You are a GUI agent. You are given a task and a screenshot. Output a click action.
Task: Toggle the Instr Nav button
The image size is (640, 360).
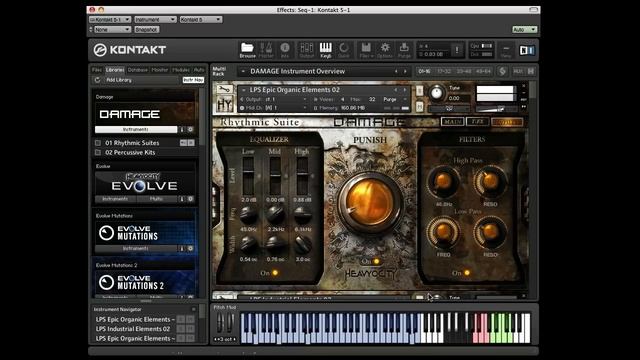(193, 80)
